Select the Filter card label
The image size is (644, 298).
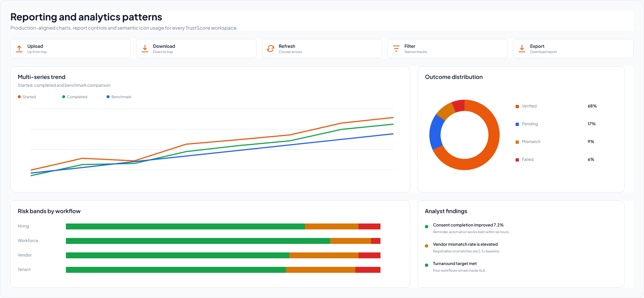click(x=410, y=46)
